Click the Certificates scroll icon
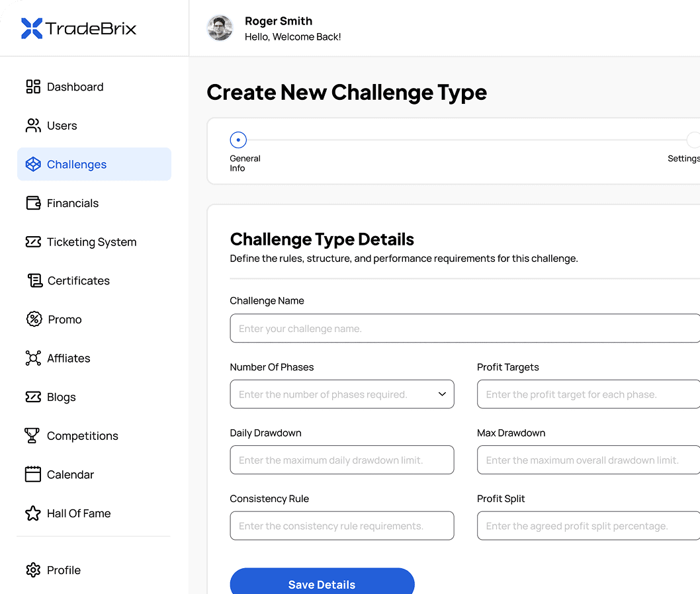700x594 pixels. pyautogui.click(x=34, y=280)
